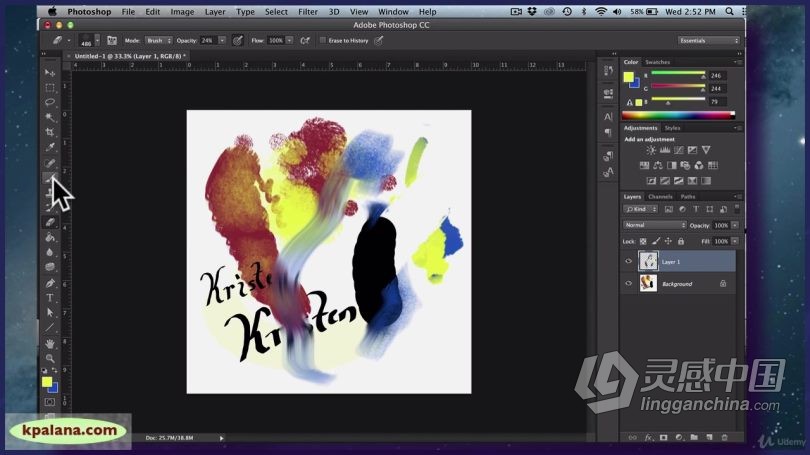The height and width of the screenshot is (455, 810).
Task: Hide Layer 1 visibility eye
Action: (629, 261)
